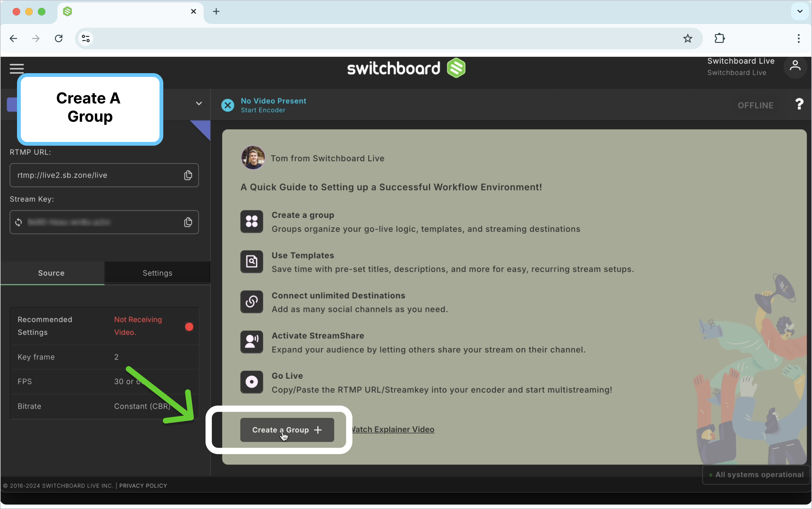The image size is (812, 509).
Task: Open the hamburger menu icon
Action: [16, 68]
